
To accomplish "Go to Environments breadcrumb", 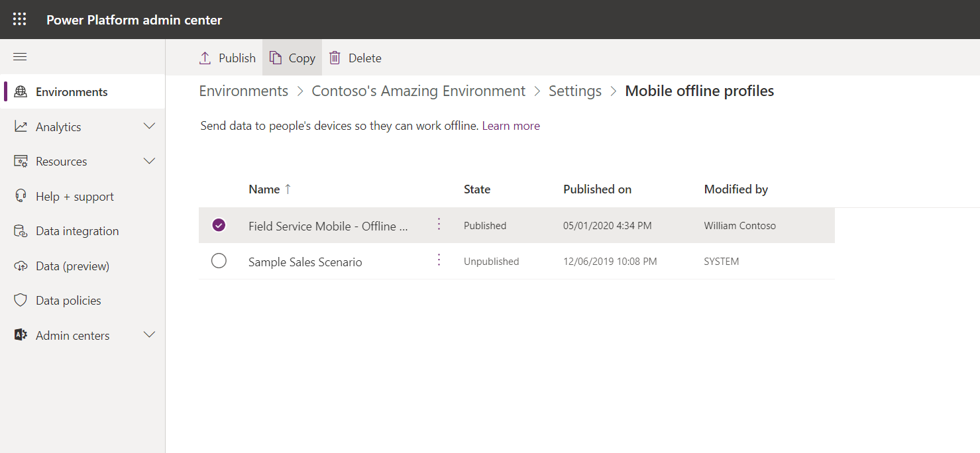I will coord(244,91).
